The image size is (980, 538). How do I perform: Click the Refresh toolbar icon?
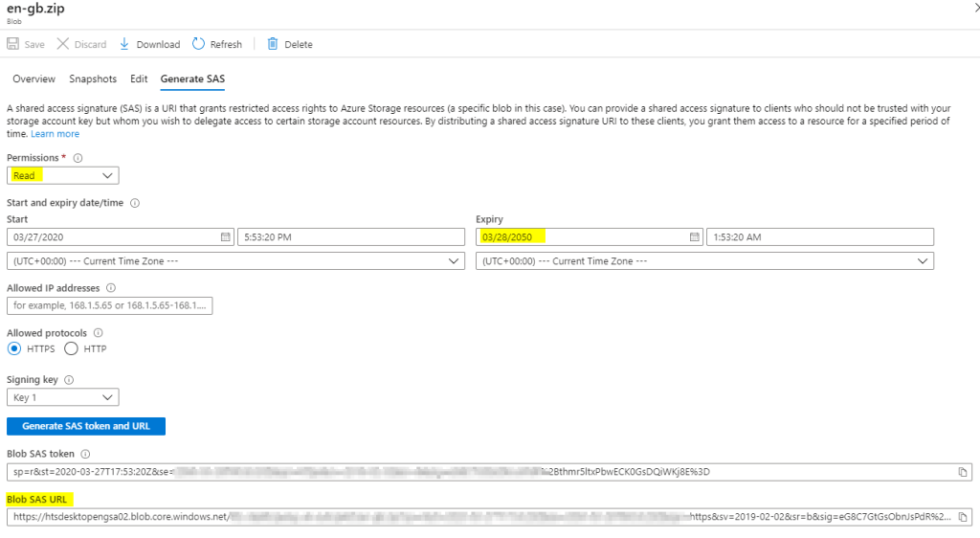pyautogui.click(x=199, y=44)
